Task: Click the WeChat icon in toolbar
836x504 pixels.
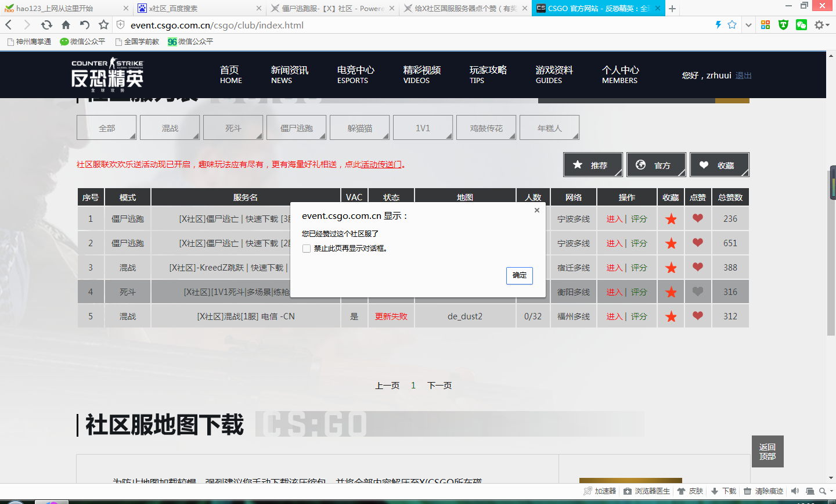Action: (x=801, y=25)
